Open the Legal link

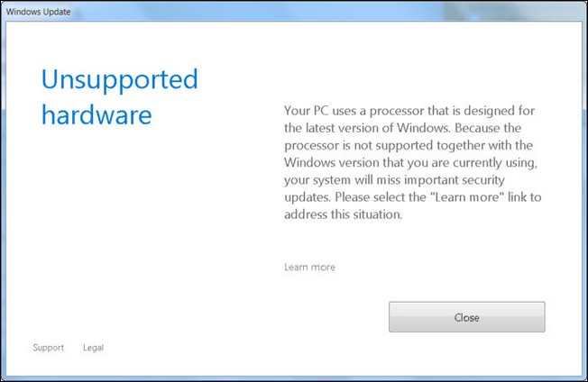click(93, 348)
